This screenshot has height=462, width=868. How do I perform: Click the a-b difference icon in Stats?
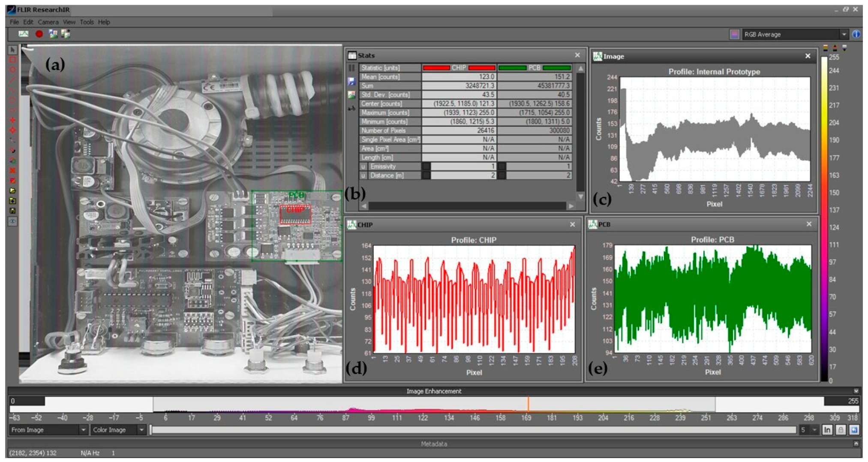click(x=351, y=109)
